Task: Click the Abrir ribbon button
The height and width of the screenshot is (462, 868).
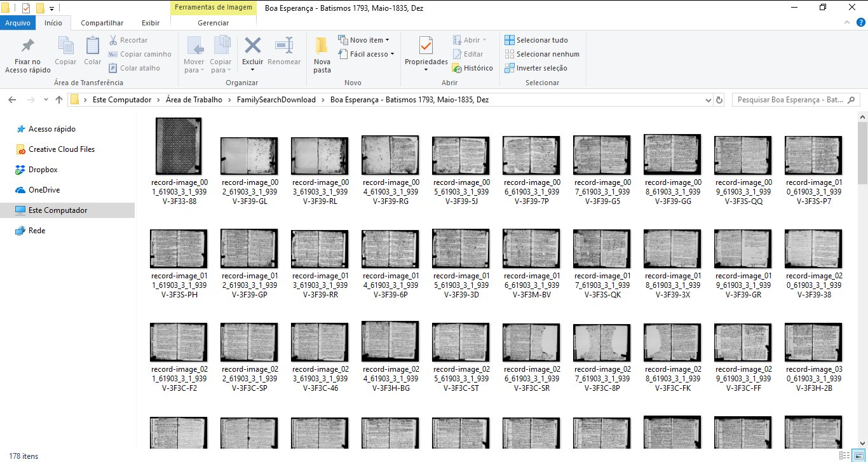Action: point(470,40)
